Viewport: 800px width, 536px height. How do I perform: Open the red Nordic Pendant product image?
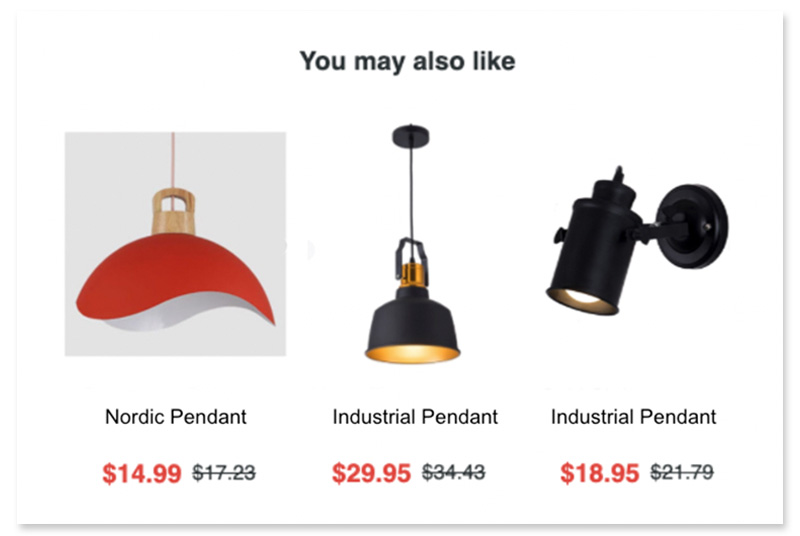[175, 244]
